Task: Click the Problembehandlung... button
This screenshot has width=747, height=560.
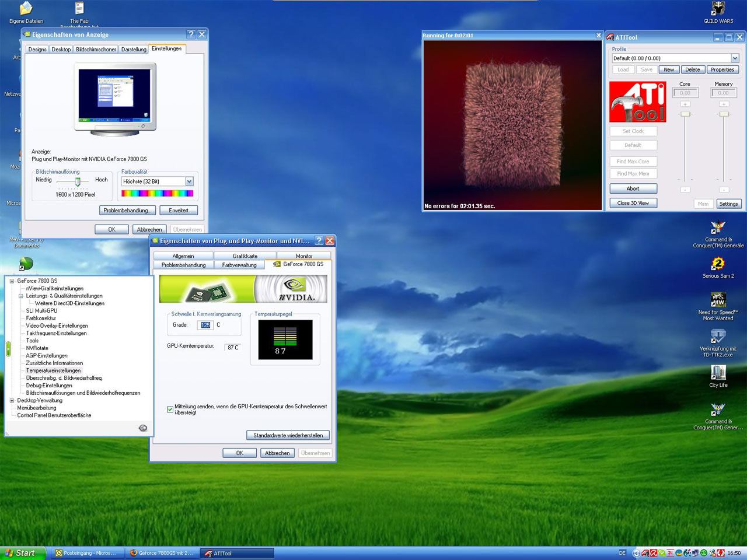Action: pos(127,211)
